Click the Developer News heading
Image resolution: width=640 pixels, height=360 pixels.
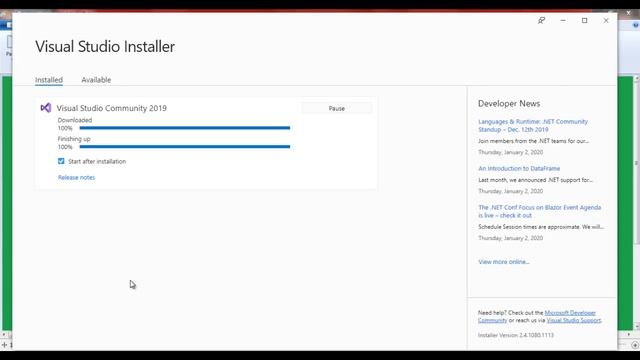point(509,104)
